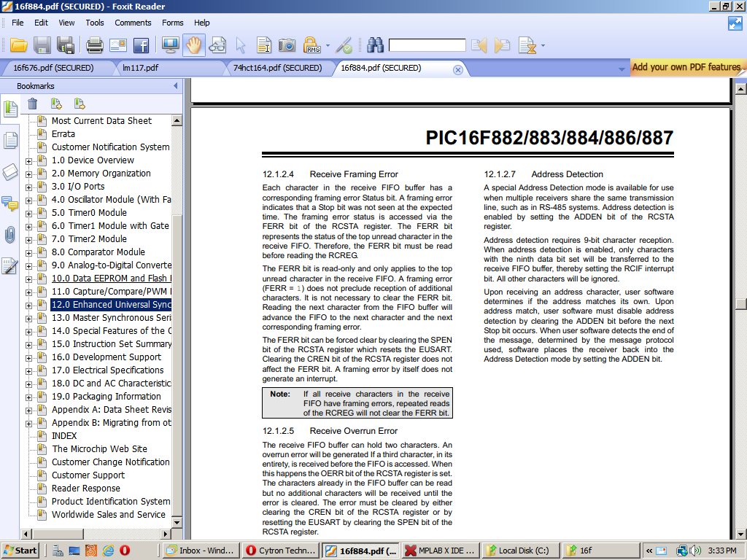Expand the 15.0 Instruction Set Summary bookmark

[29, 345]
